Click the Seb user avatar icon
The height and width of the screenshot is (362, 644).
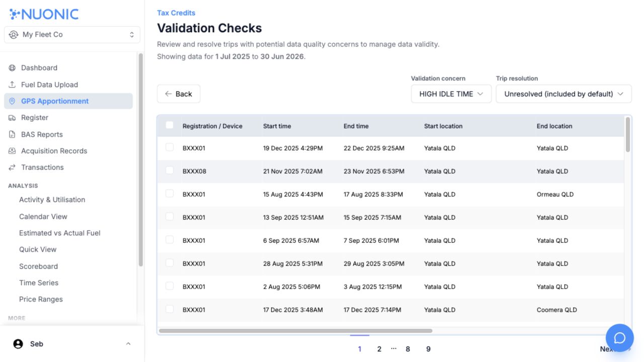18,344
